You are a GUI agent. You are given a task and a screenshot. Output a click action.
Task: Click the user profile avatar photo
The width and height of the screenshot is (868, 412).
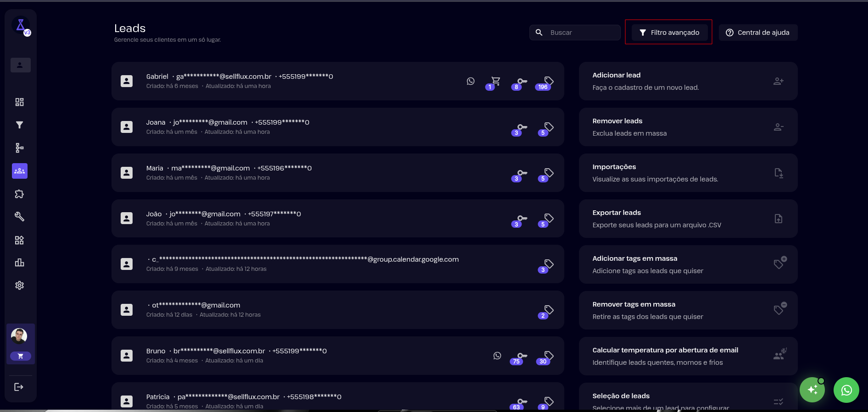point(19,336)
